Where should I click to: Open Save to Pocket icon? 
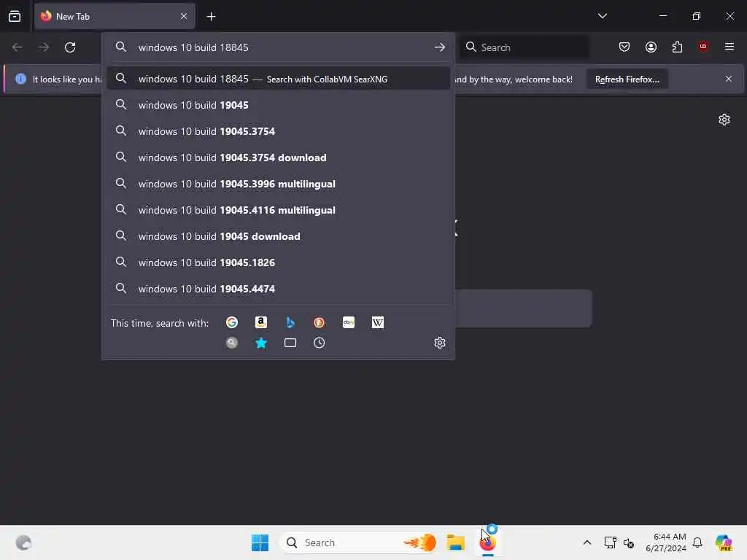tap(624, 47)
